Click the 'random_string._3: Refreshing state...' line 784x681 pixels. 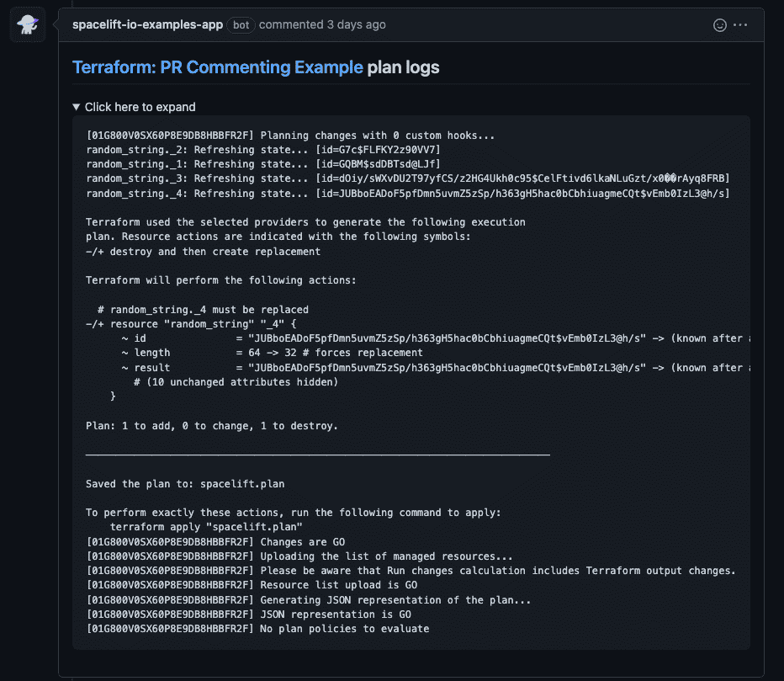coord(408,178)
